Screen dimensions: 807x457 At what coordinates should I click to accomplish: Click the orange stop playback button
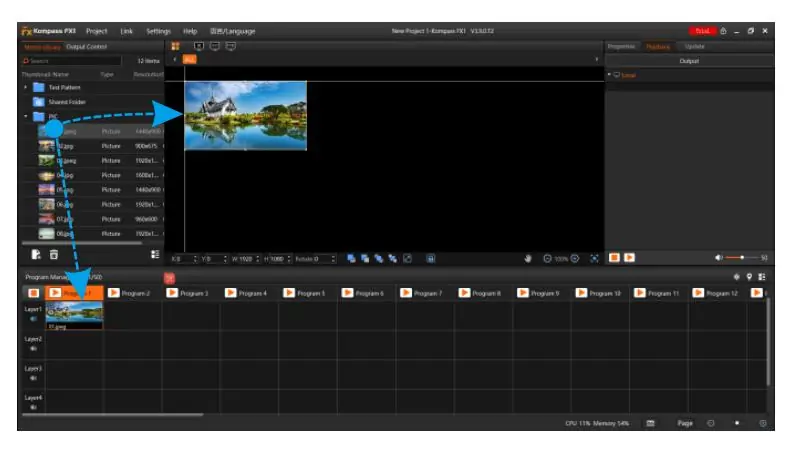(x=614, y=257)
